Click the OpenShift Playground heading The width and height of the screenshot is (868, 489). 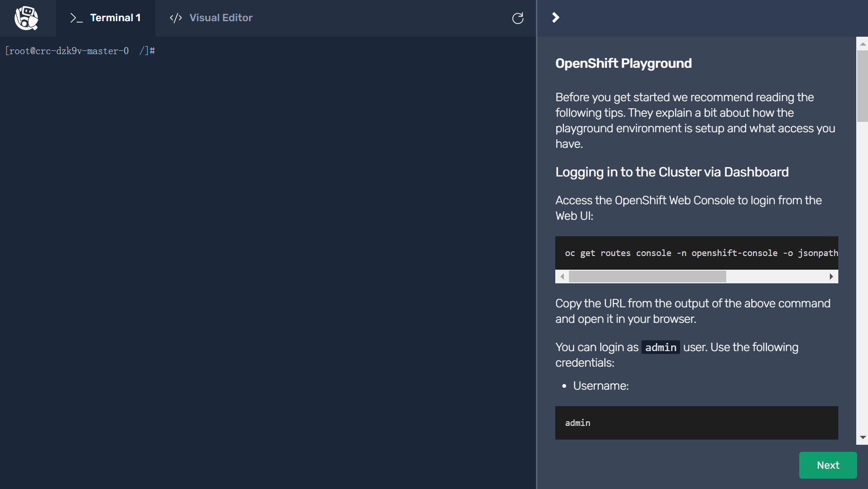(x=623, y=64)
